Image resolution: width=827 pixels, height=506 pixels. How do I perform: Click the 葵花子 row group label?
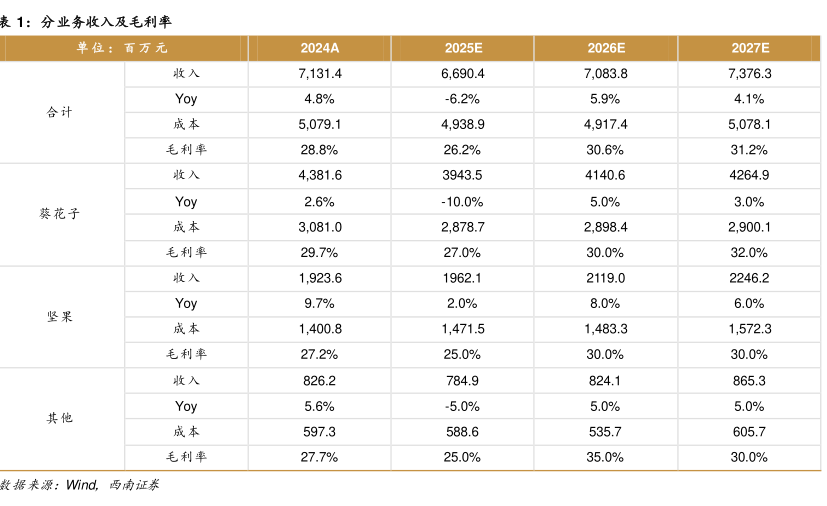60,214
